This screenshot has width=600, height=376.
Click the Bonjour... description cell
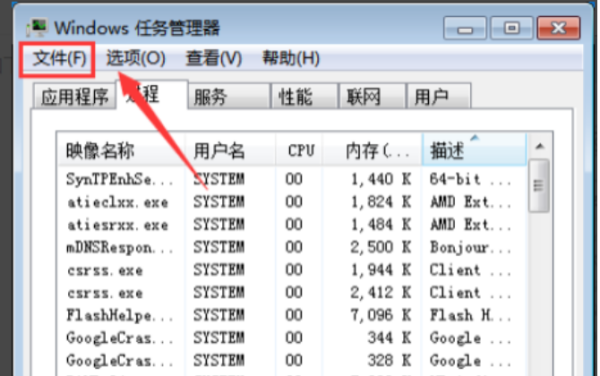point(470,248)
